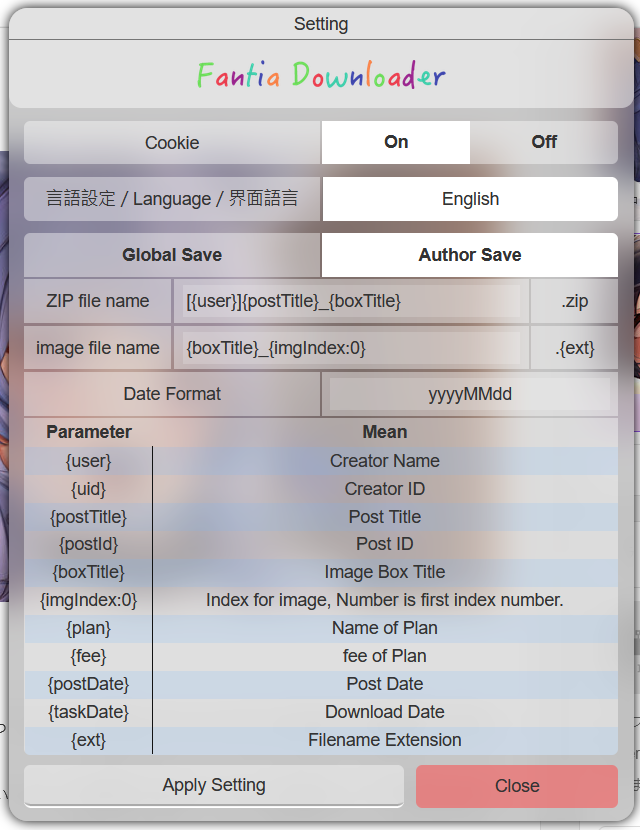Click the Language label cell

172,199
